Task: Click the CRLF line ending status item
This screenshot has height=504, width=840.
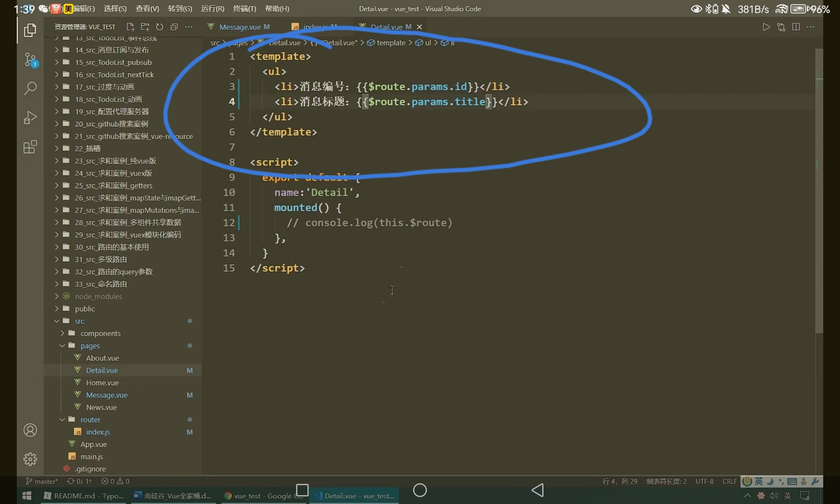Action: point(730,481)
